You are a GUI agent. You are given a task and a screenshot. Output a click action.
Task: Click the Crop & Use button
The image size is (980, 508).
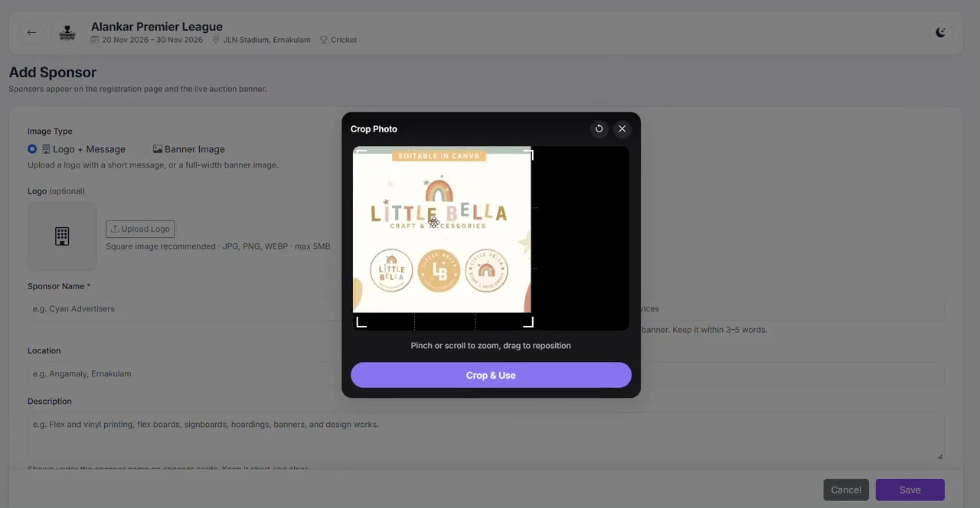[x=491, y=375]
